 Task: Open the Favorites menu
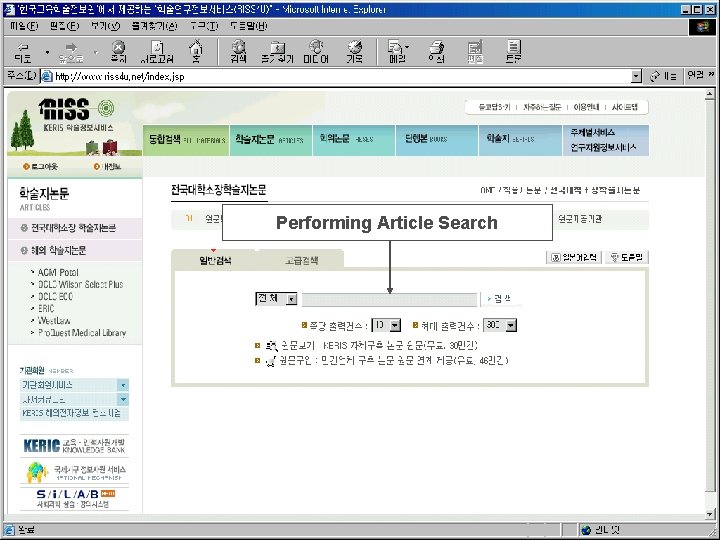coord(154,26)
